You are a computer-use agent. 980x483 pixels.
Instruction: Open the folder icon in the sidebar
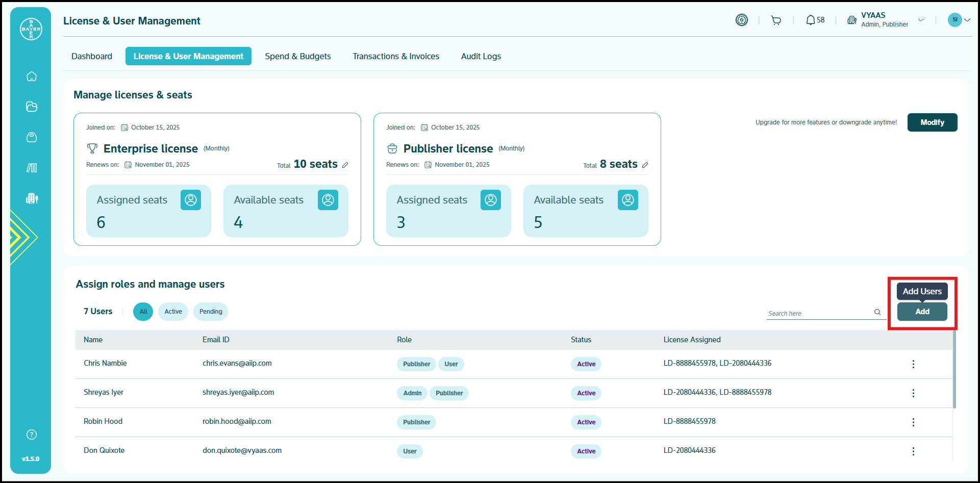pyautogui.click(x=32, y=107)
